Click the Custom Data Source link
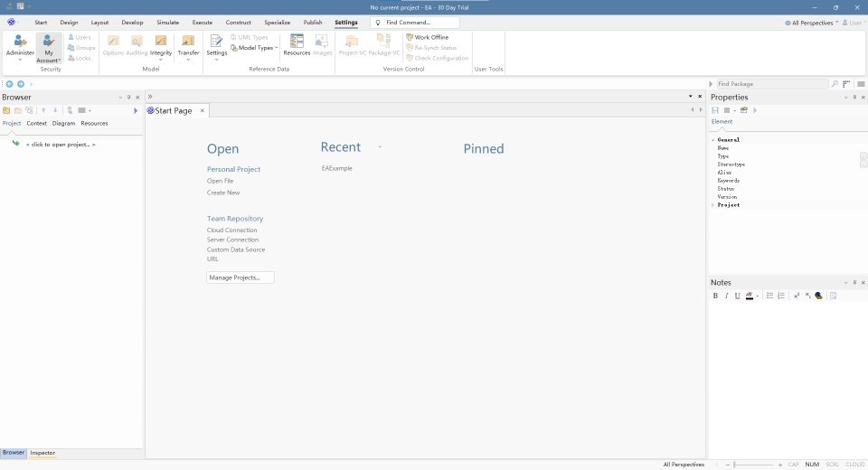 tap(236, 249)
